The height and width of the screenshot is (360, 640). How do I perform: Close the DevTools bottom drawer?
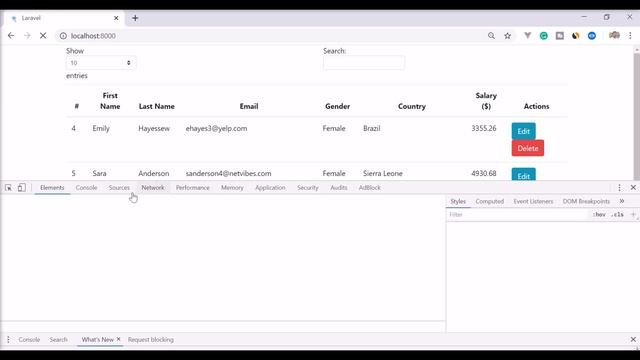click(x=633, y=340)
